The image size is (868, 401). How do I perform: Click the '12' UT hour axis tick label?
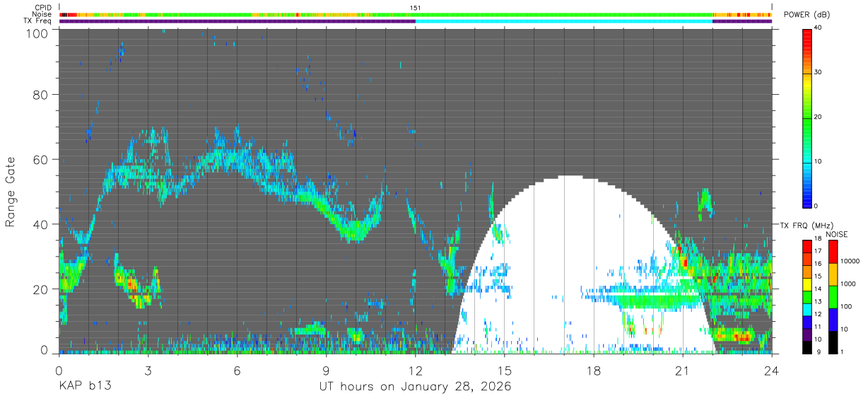(416, 371)
